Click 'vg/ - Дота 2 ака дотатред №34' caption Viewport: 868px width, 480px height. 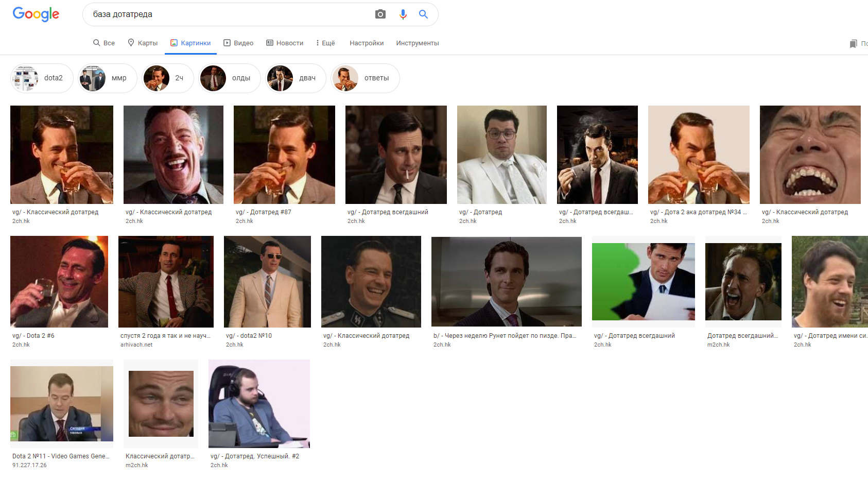pyautogui.click(x=698, y=212)
